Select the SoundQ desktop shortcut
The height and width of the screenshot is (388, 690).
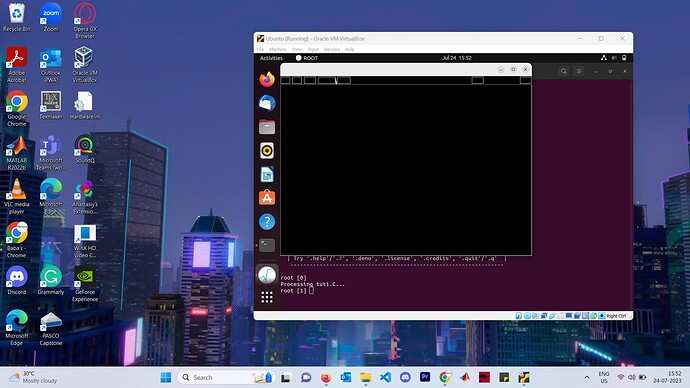coord(85,150)
